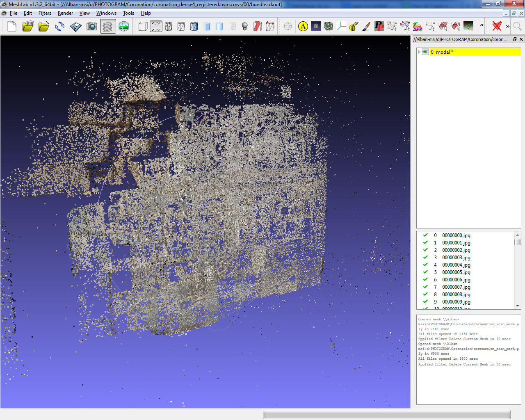Enable bounding box render mode
The width and height of the screenshot is (525, 420).
(x=143, y=27)
